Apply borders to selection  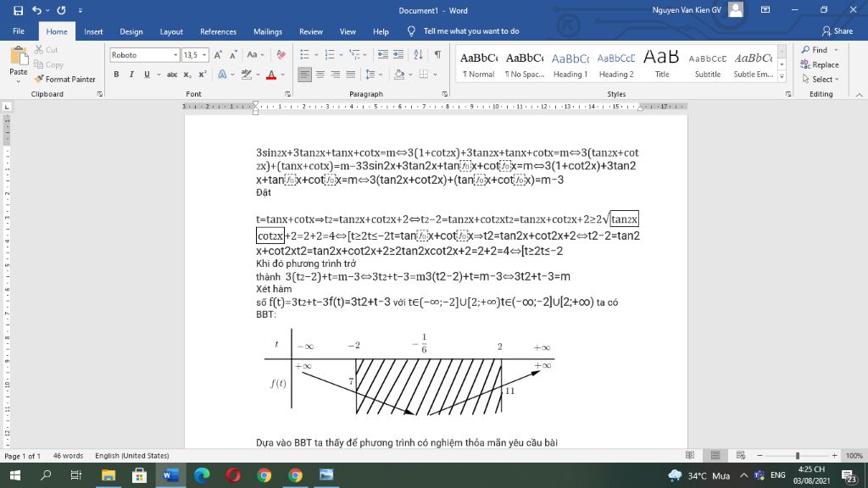point(424,75)
